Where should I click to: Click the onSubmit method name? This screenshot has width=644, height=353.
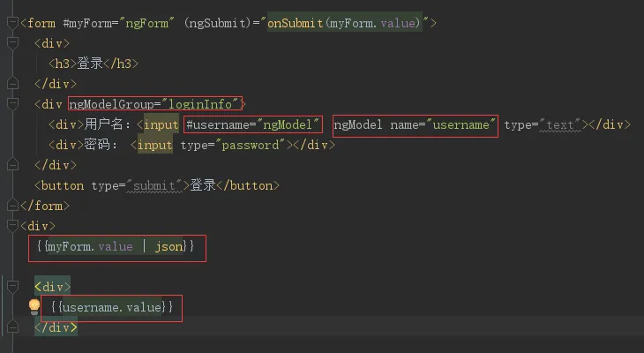click(296, 23)
